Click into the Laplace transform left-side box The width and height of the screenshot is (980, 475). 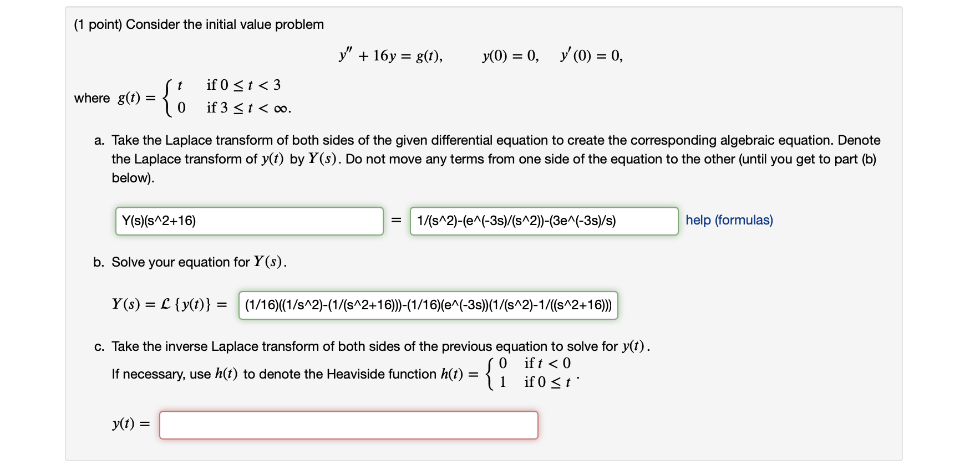[248, 221]
